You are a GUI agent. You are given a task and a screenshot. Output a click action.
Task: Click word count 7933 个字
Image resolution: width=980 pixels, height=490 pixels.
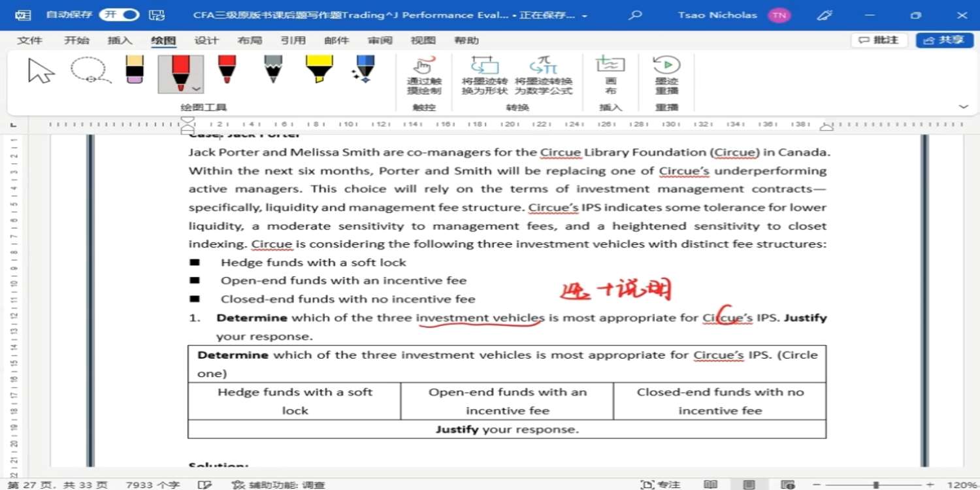[153, 484]
